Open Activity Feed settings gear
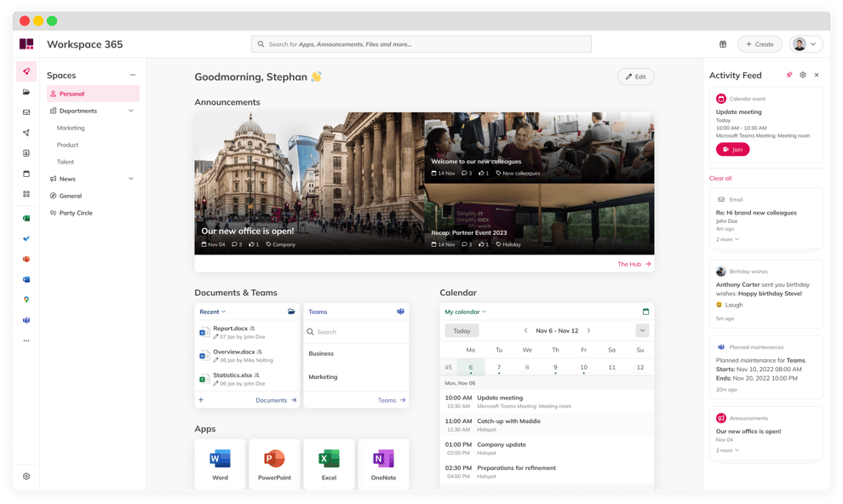 pyautogui.click(x=803, y=75)
